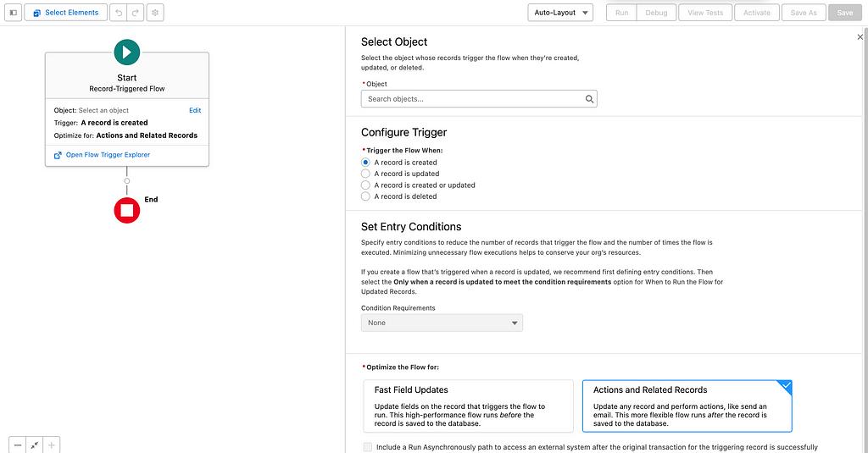Open flow settings gear icon

point(155,13)
